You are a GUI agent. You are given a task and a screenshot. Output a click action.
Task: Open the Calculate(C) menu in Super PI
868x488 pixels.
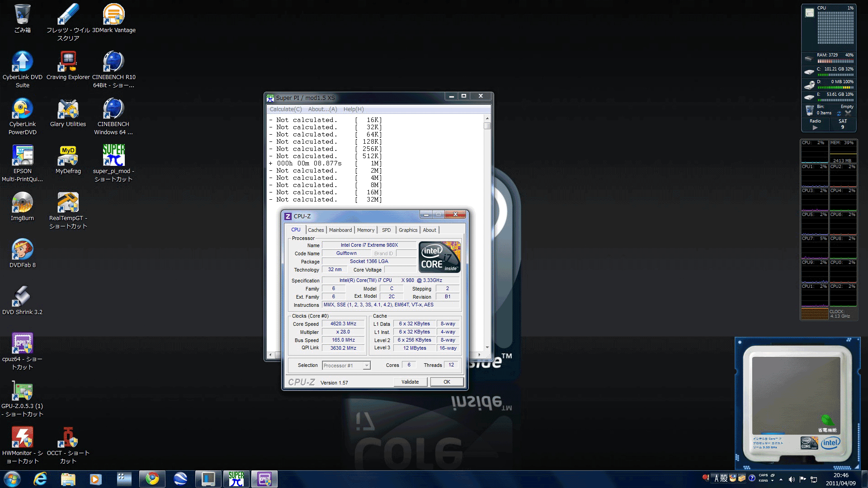click(x=285, y=109)
